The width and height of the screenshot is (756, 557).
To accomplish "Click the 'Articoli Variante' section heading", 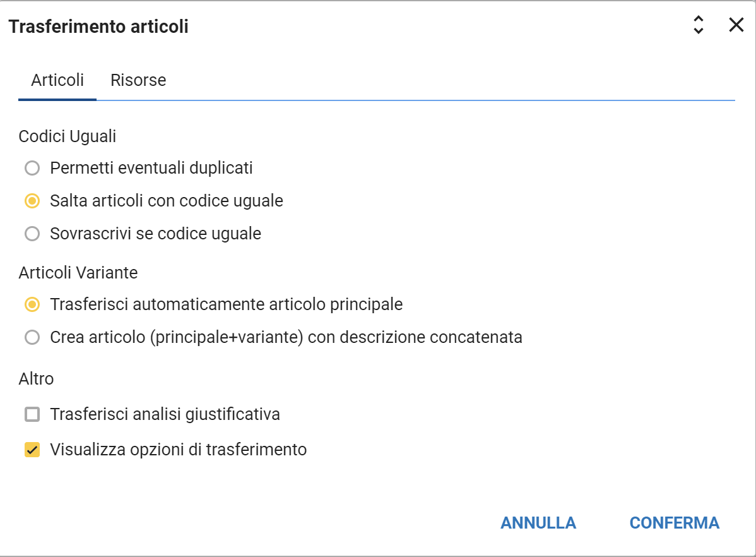I will 78,273.
